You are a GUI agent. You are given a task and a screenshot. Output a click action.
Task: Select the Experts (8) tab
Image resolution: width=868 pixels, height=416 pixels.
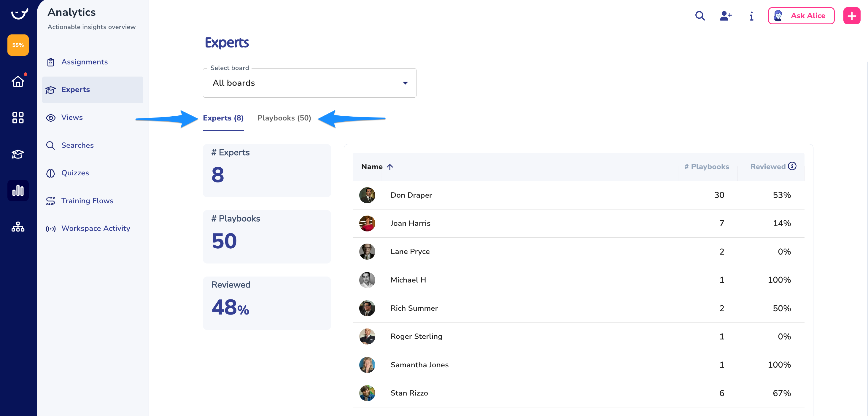coord(223,118)
